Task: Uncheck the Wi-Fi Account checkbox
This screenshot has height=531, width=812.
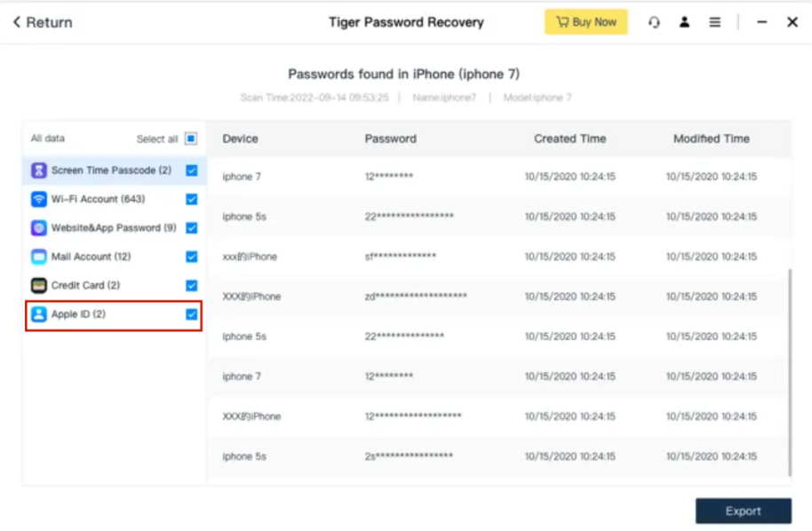Action: click(x=191, y=199)
